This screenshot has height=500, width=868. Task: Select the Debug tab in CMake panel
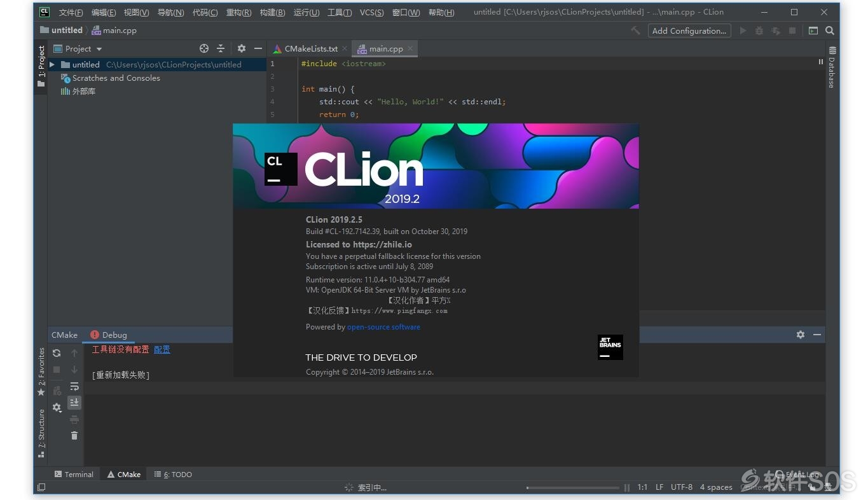[109, 335]
